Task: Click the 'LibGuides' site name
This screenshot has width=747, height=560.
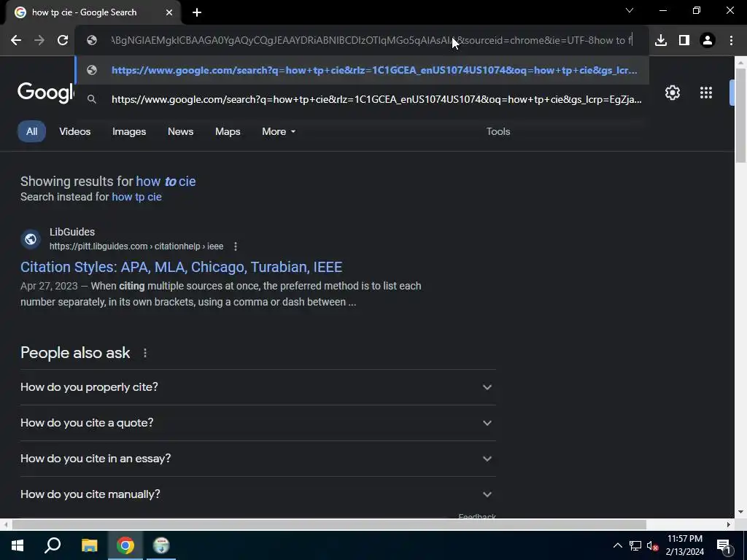Action: pos(72,232)
